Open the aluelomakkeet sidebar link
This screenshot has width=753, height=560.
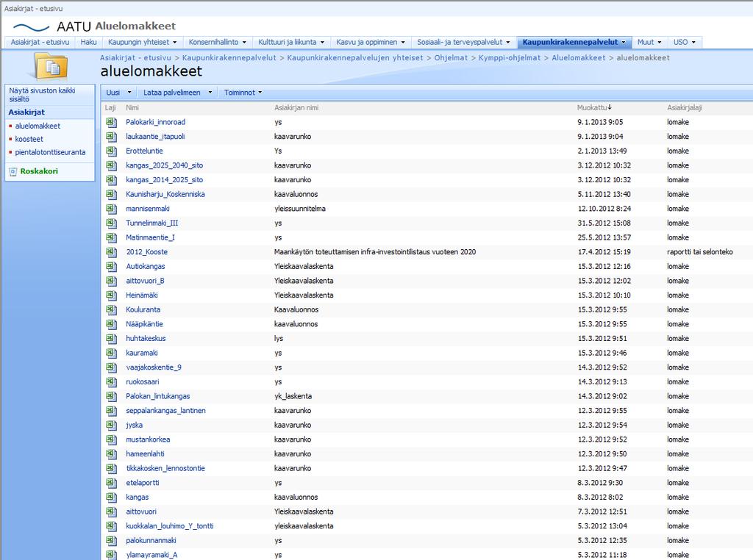(x=38, y=126)
